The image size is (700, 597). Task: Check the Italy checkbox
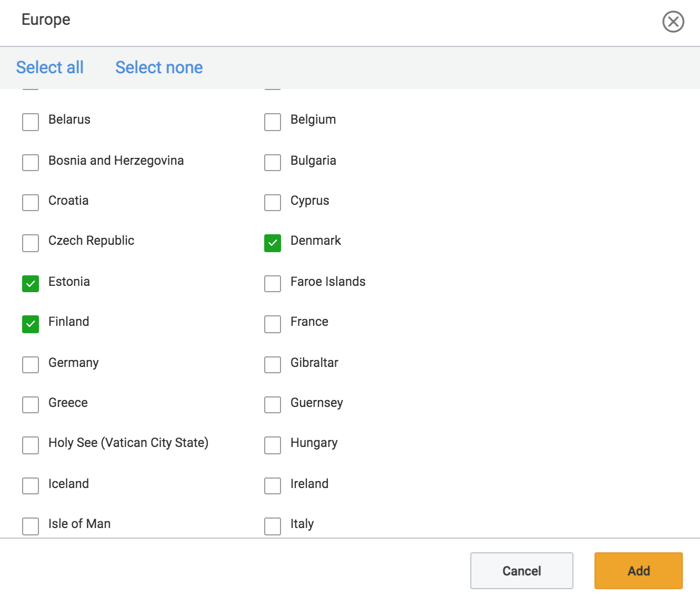click(273, 526)
